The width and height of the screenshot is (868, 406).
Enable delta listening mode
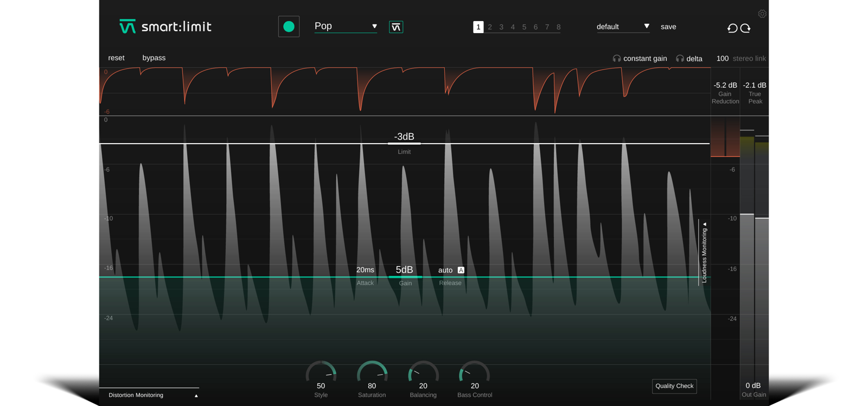694,59
